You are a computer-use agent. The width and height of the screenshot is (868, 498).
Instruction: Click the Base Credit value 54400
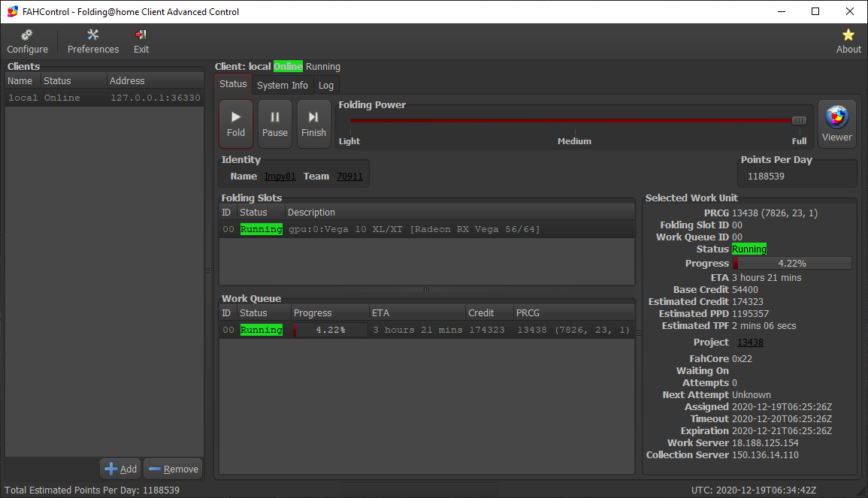click(745, 289)
